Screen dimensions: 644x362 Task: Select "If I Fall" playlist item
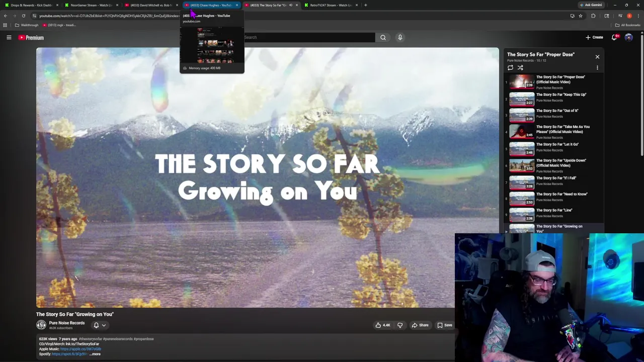tap(553, 182)
